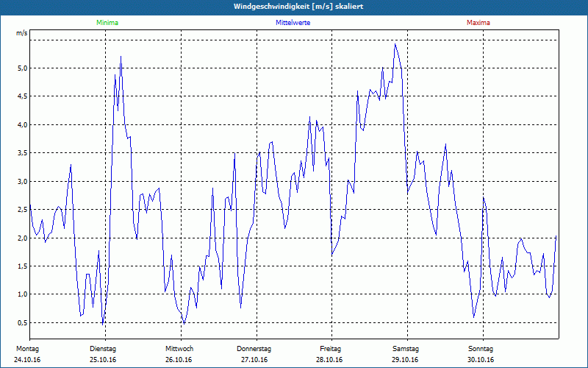This screenshot has width=588, height=368.
Task: Click the m/s unit label
Action: click(x=22, y=33)
